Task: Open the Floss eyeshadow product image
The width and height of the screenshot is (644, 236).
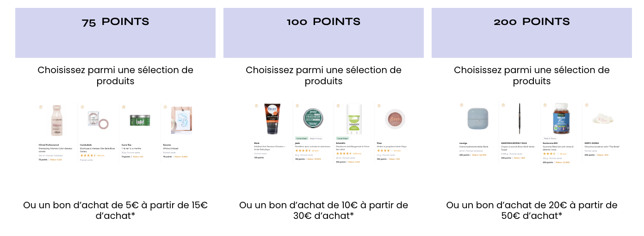Action: pyautogui.click(x=396, y=119)
